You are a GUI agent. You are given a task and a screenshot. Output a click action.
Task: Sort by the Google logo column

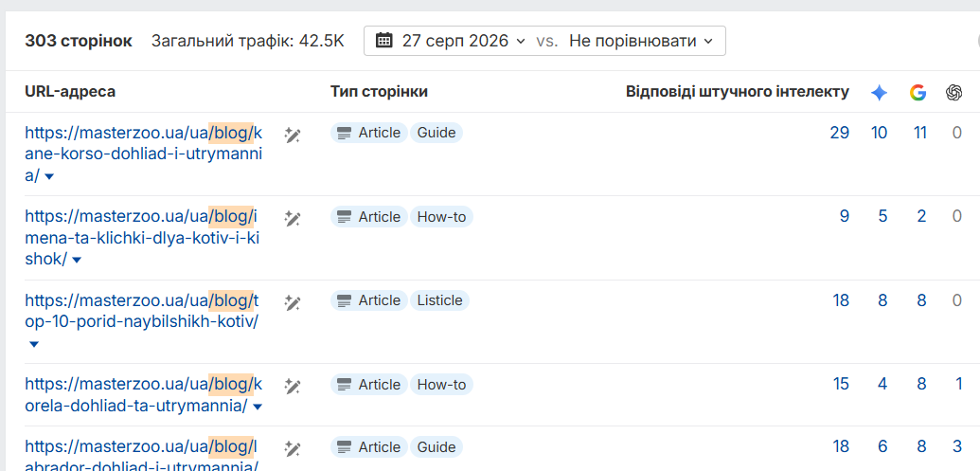pyautogui.click(x=918, y=93)
